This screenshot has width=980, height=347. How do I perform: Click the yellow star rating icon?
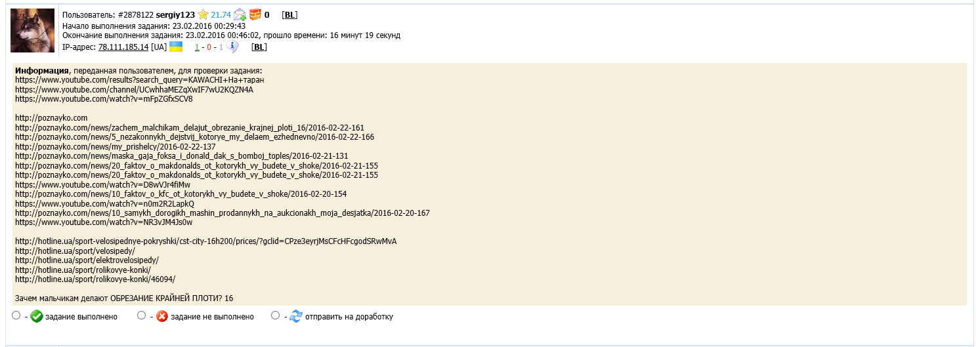(x=203, y=14)
